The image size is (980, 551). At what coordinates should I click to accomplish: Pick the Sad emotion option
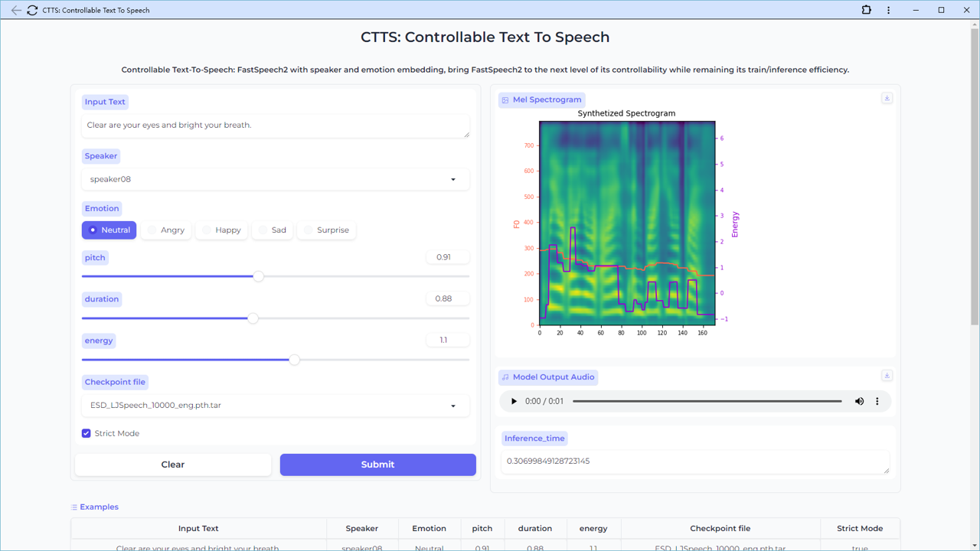(272, 230)
